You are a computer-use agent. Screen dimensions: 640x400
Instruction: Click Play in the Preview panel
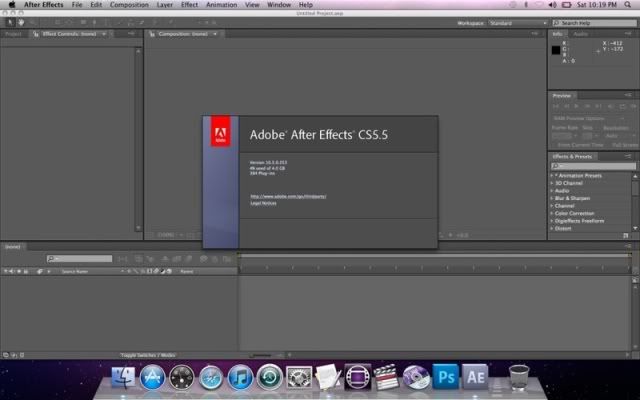[x=577, y=106]
